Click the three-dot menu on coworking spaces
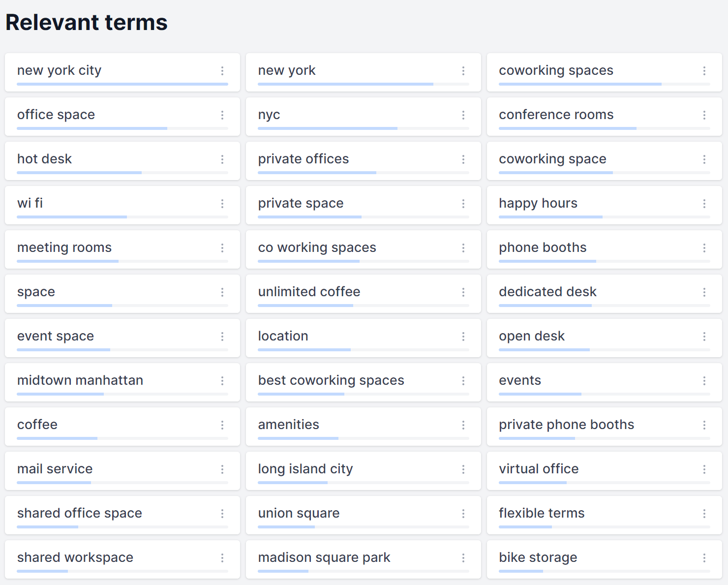Screen dimensions: 728x585 (704, 71)
